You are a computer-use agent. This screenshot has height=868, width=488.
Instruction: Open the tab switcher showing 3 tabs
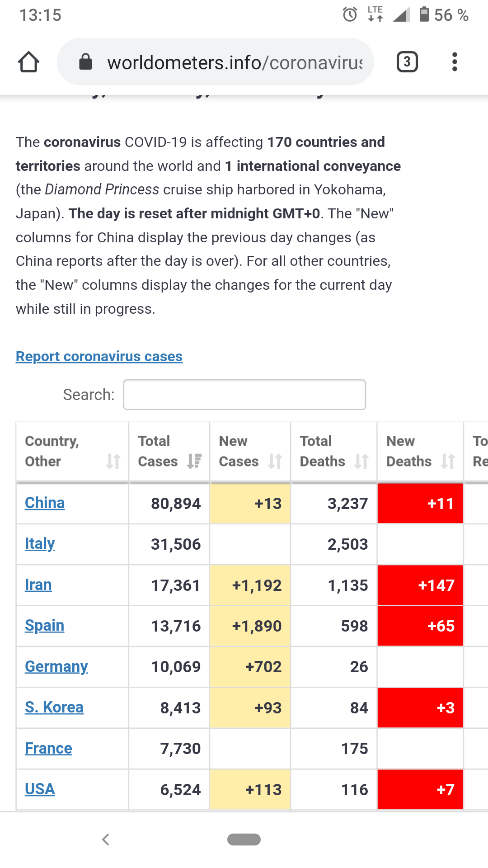[407, 62]
